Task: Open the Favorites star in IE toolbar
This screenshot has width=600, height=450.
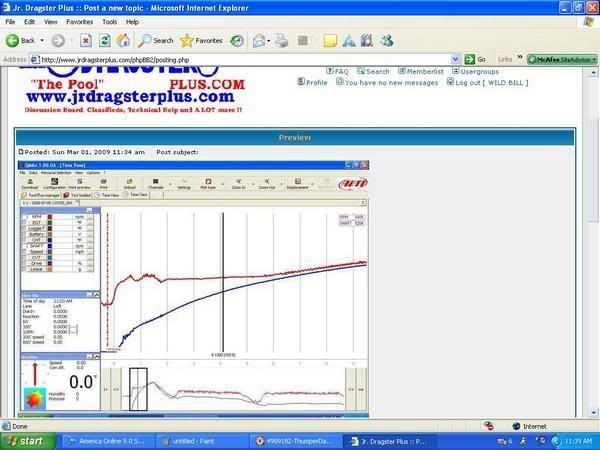Action: coord(201,41)
